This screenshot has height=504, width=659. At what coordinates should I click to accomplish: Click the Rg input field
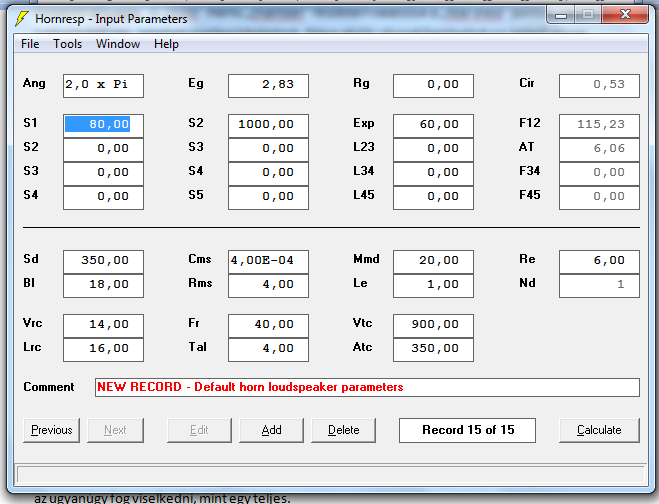click(433, 86)
